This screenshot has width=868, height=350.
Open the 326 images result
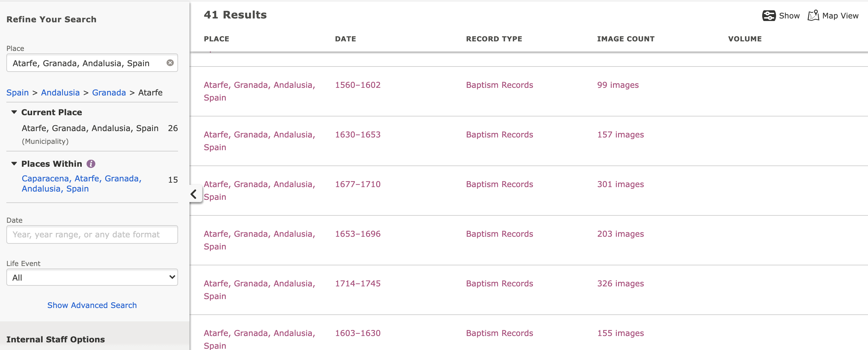pos(620,283)
